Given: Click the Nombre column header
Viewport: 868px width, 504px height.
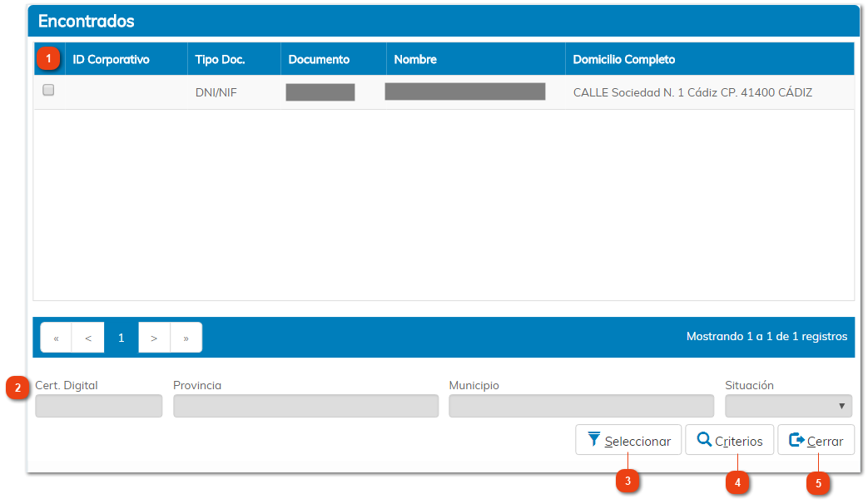Looking at the screenshot, I should [x=415, y=60].
